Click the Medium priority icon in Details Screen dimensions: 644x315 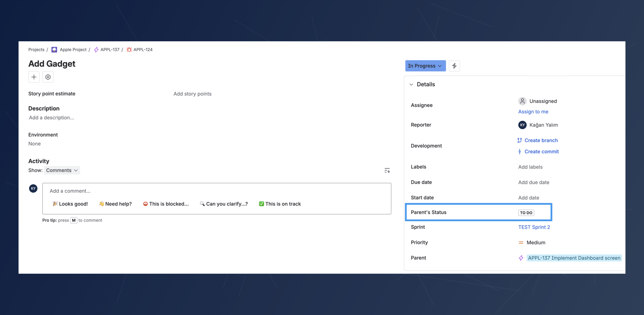[x=521, y=242]
